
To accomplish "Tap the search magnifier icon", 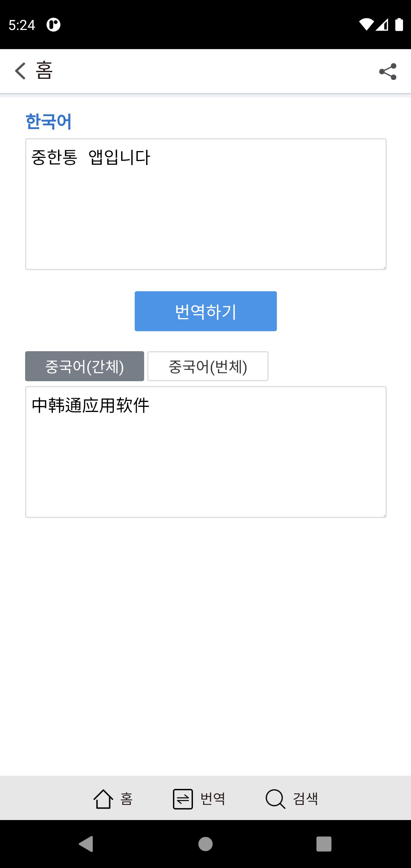I will (x=275, y=799).
